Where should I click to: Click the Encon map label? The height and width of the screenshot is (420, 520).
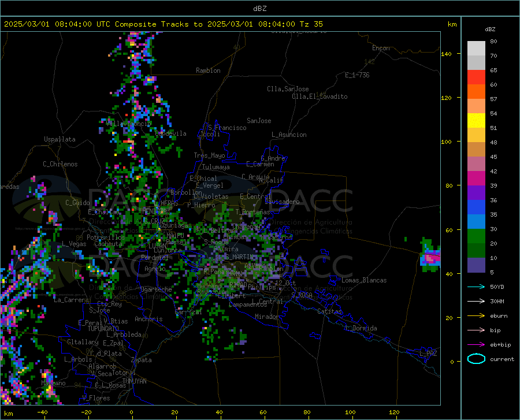[381, 48]
